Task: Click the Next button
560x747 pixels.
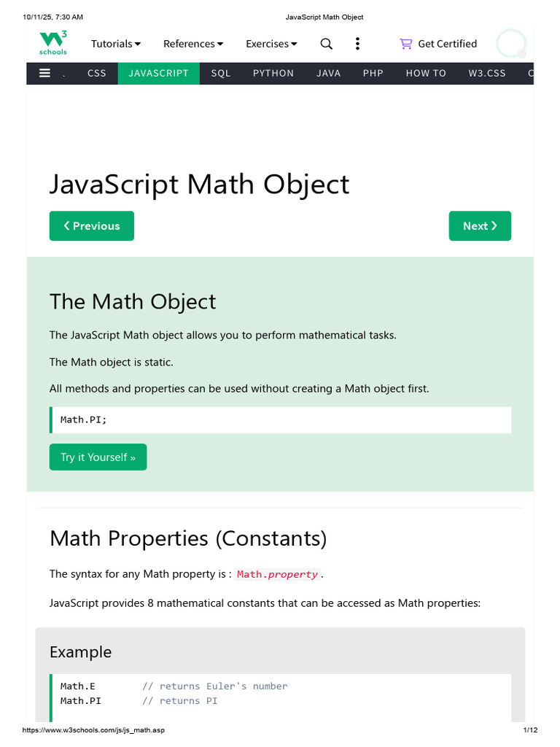Action: (480, 226)
